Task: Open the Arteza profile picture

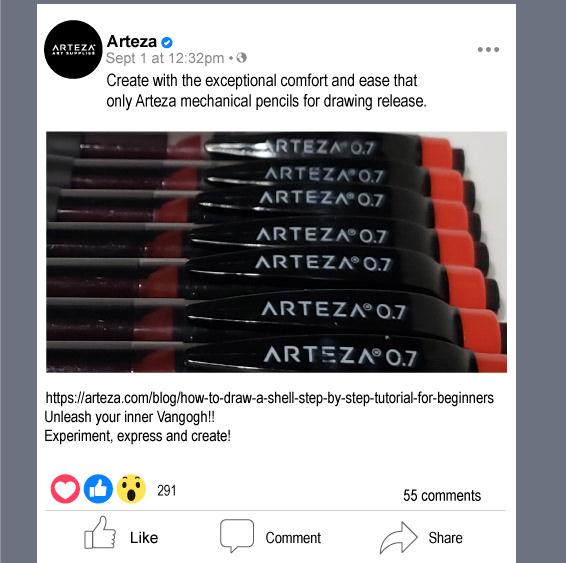Action: (73, 49)
